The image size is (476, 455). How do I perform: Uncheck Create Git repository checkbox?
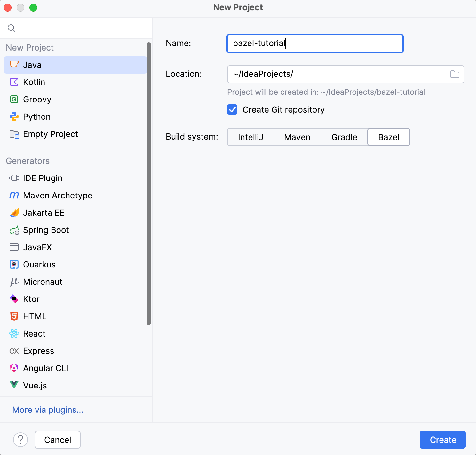point(232,110)
